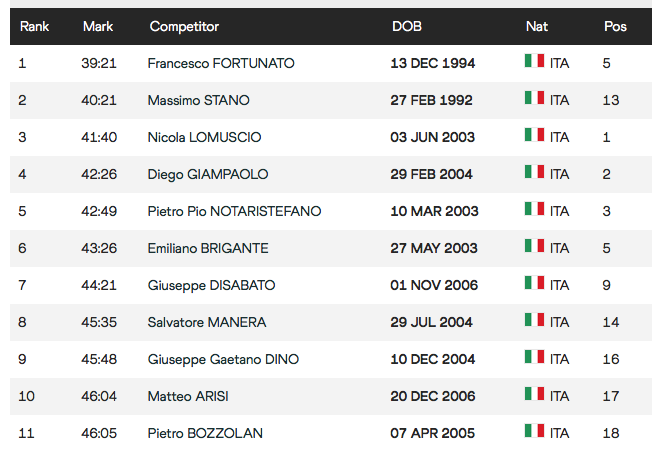Click the Pos column header
Viewport: 652px width, 452px height.
click(x=615, y=27)
